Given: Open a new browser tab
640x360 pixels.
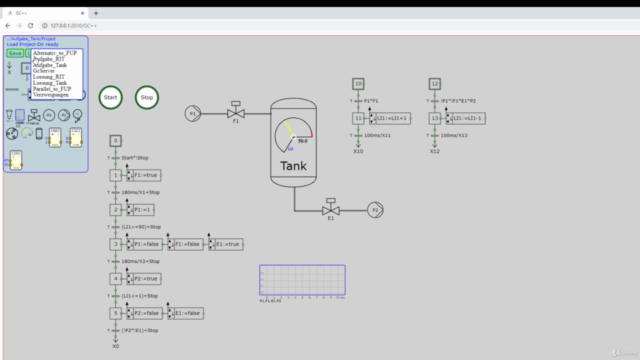Looking at the screenshot, I should pos(96,13).
